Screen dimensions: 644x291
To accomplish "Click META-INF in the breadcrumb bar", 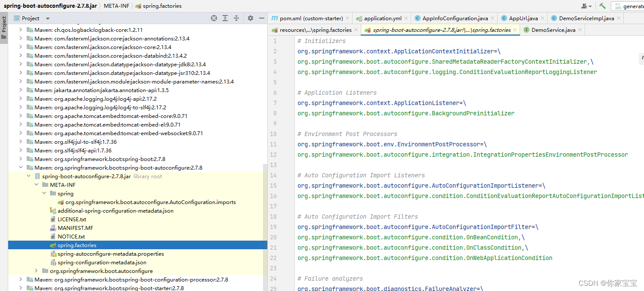I will click(x=116, y=6).
